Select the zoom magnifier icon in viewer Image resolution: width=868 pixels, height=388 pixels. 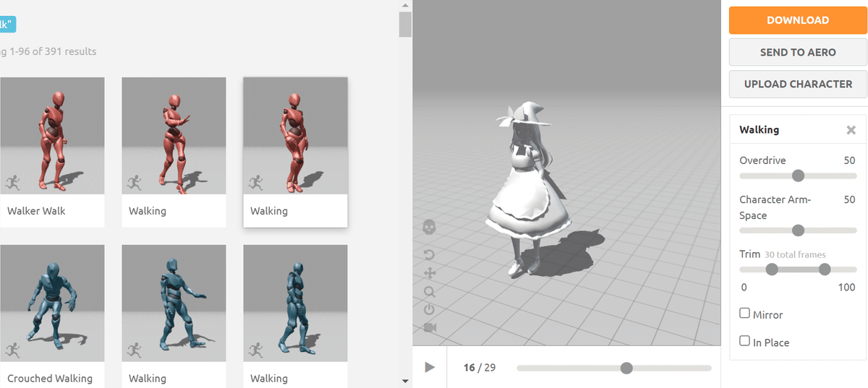tap(429, 292)
